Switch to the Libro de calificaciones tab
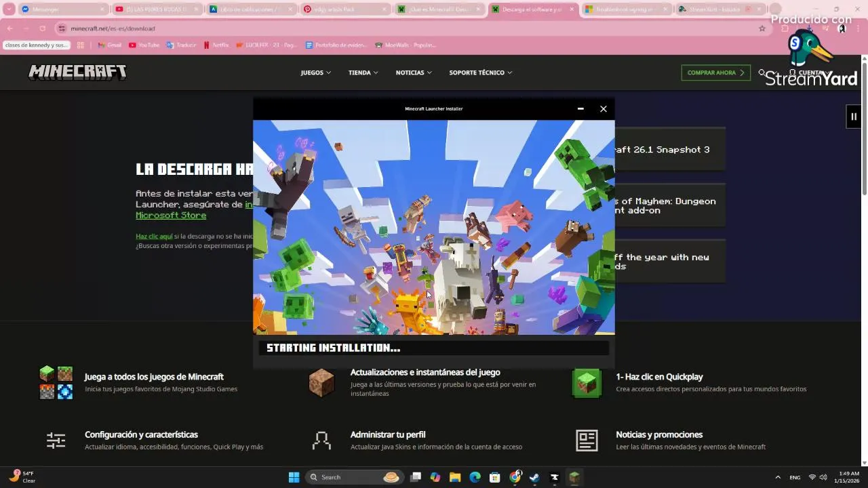868x488 pixels. pos(251,9)
